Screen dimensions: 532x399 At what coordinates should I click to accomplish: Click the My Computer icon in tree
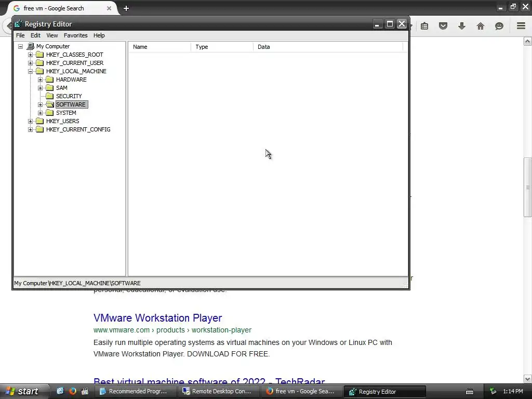pyautogui.click(x=30, y=46)
